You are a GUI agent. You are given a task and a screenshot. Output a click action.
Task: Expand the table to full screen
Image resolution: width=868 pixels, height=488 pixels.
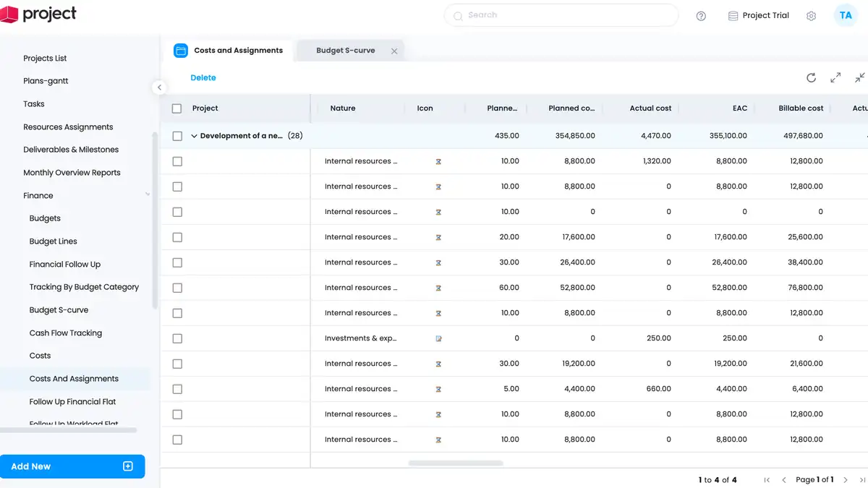(x=835, y=78)
